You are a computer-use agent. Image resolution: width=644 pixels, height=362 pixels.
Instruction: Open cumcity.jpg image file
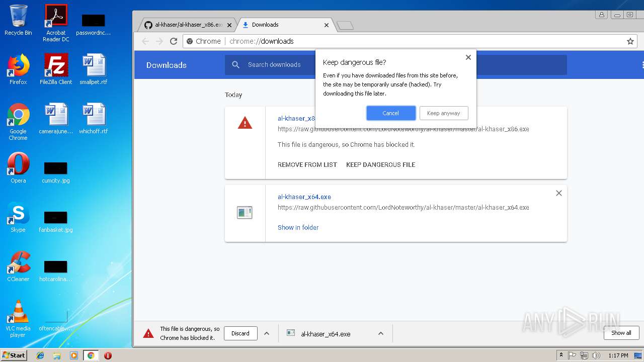(56, 172)
